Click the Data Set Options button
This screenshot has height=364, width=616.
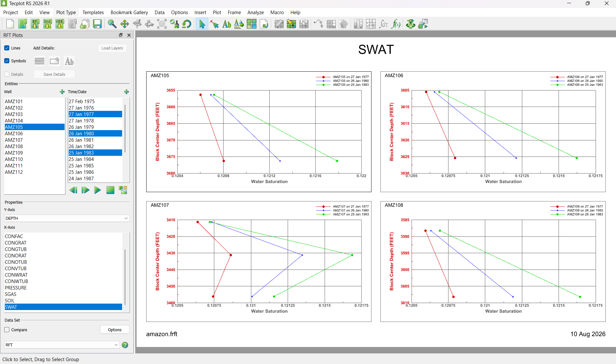[115, 330]
